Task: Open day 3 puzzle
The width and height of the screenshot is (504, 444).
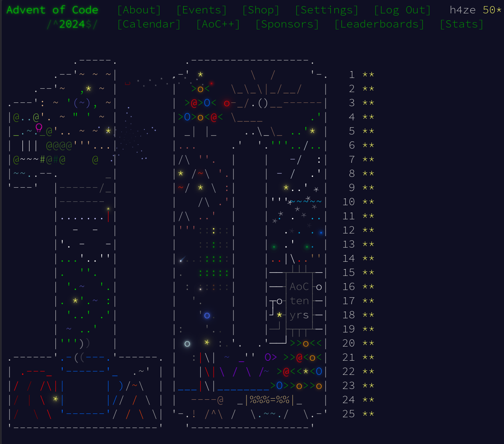Action: click(x=352, y=103)
